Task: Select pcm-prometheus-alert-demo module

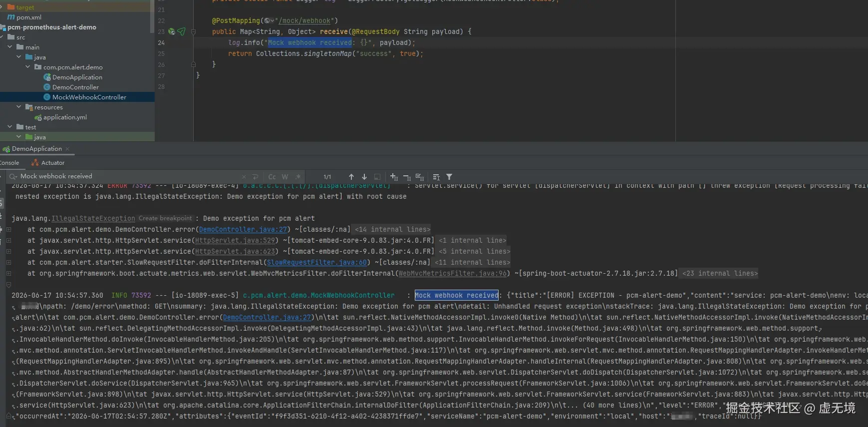Action: 52,27
